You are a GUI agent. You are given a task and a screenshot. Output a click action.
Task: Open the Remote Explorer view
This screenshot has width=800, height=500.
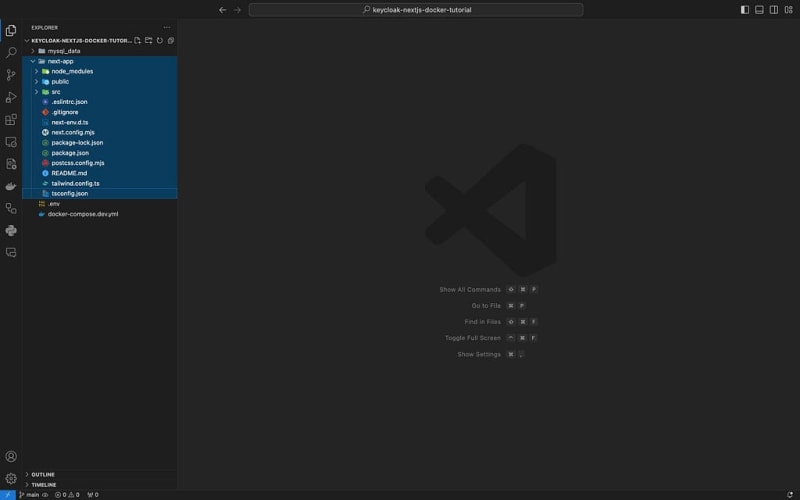(x=11, y=142)
